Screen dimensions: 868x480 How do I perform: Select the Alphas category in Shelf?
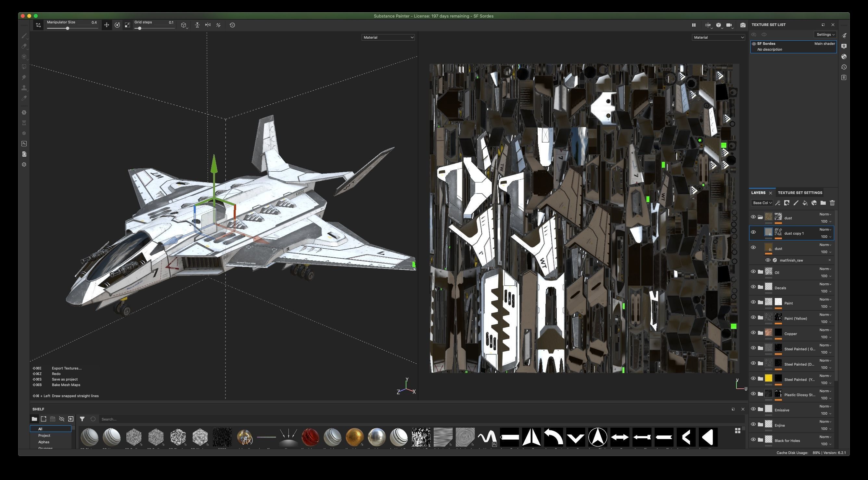click(x=44, y=442)
